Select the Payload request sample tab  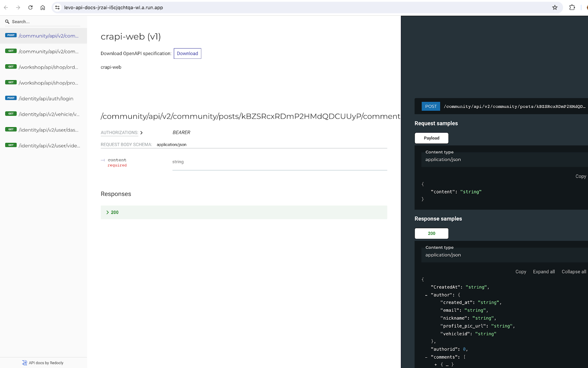pyautogui.click(x=431, y=138)
